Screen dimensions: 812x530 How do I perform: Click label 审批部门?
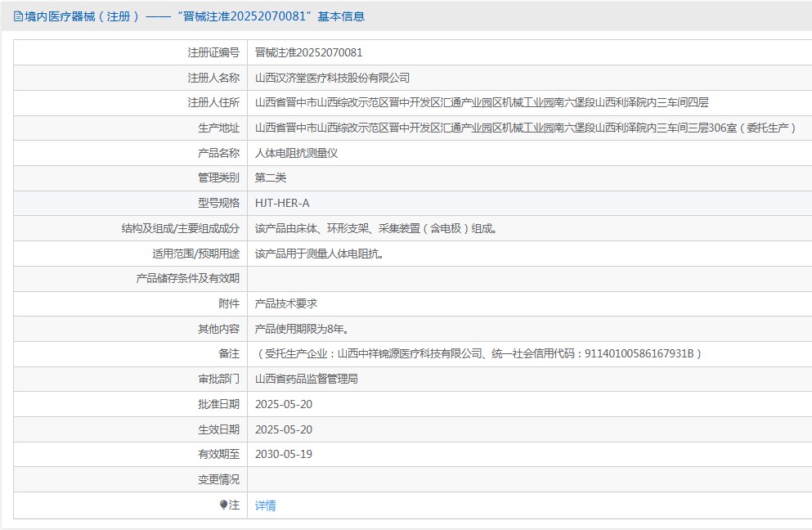(218, 379)
